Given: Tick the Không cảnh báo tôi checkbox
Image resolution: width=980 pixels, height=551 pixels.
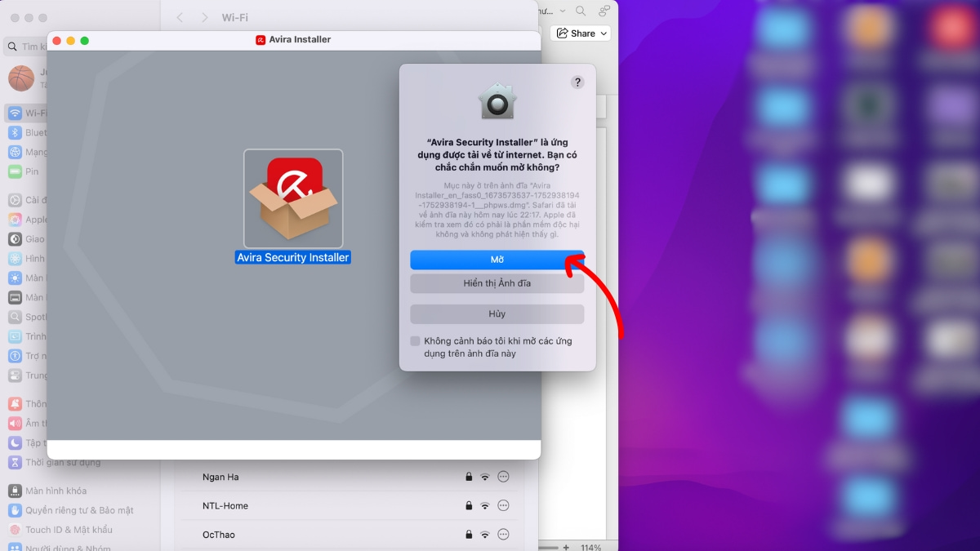Looking at the screenshot, I should (x=415, y=341).
